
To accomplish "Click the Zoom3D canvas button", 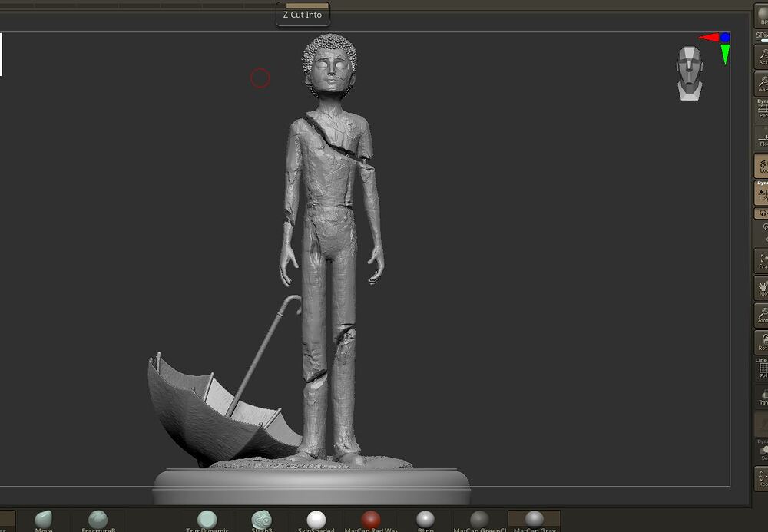I will coord(761,315).
